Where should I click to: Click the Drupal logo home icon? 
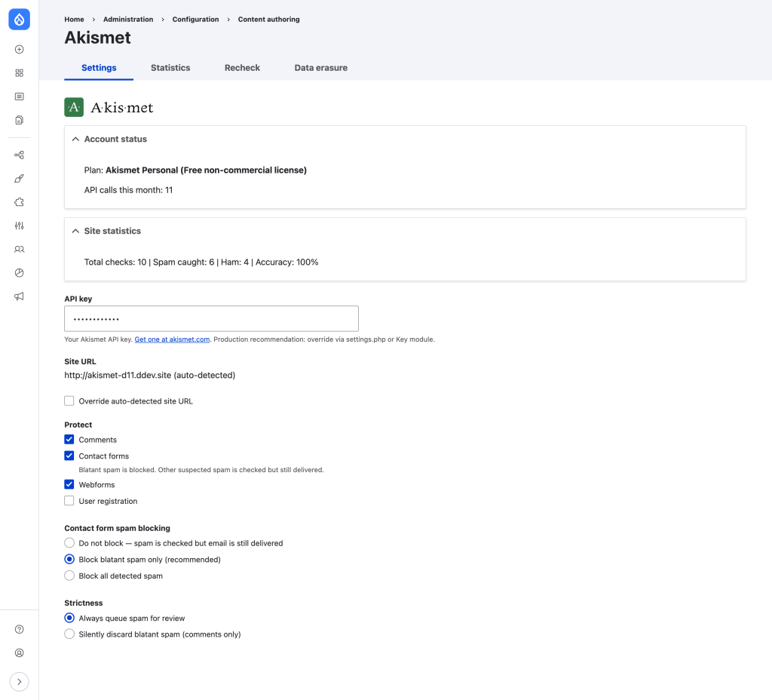19,19
